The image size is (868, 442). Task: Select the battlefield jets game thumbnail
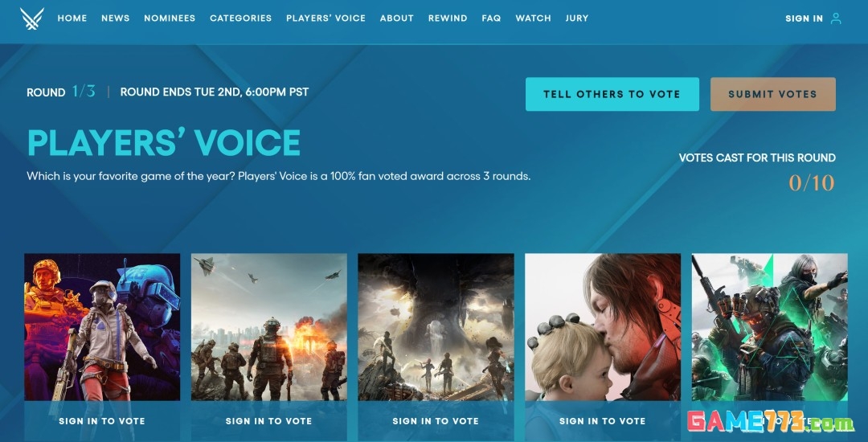point(269,327)
